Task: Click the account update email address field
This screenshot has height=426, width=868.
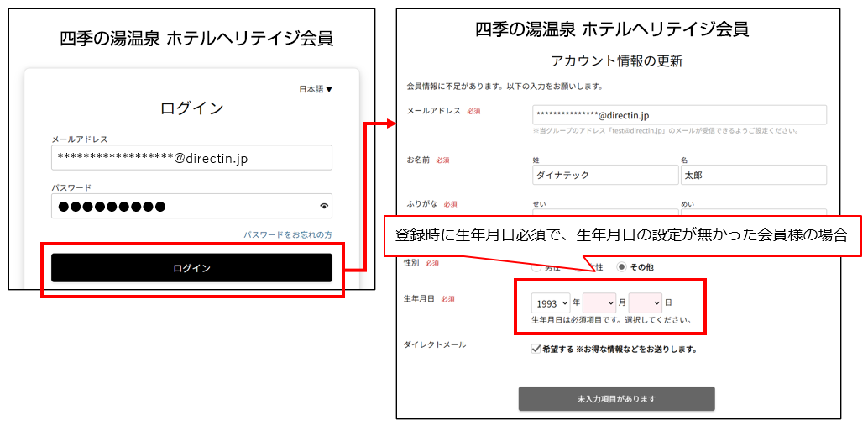Action: [678, 115]
